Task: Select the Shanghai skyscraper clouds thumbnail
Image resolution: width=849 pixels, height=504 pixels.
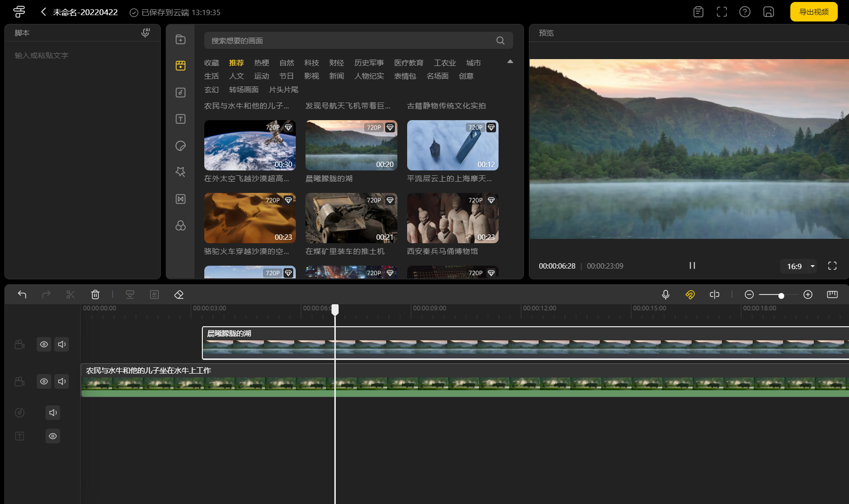Action: pos(453,145)
